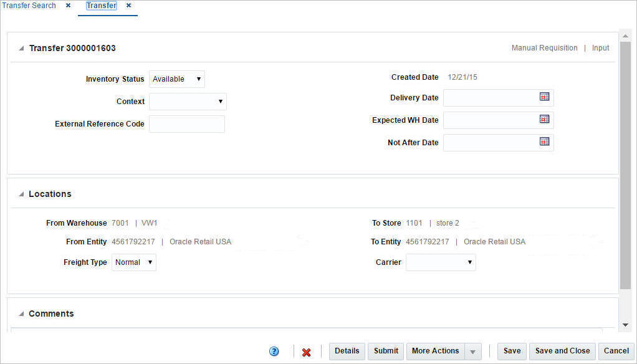Screen dimensions: 637x364
Task: Click the Manual Requisition link
Action: click(544, 47)
